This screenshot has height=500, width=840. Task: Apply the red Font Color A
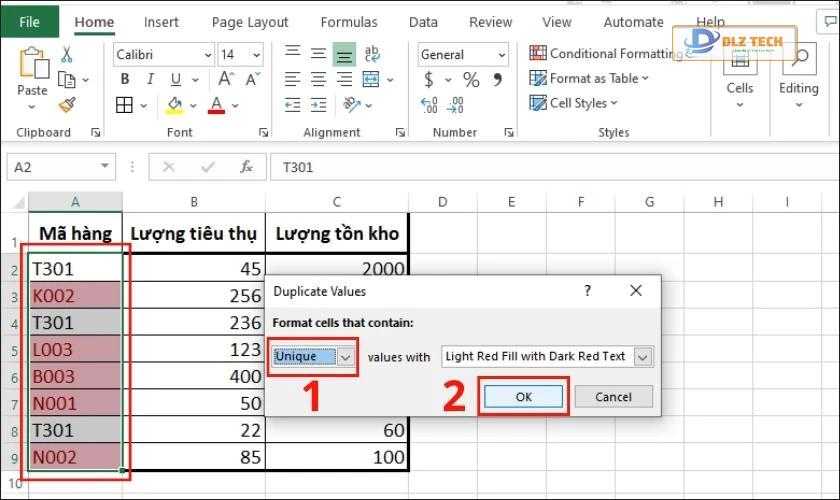pos(216,105)
